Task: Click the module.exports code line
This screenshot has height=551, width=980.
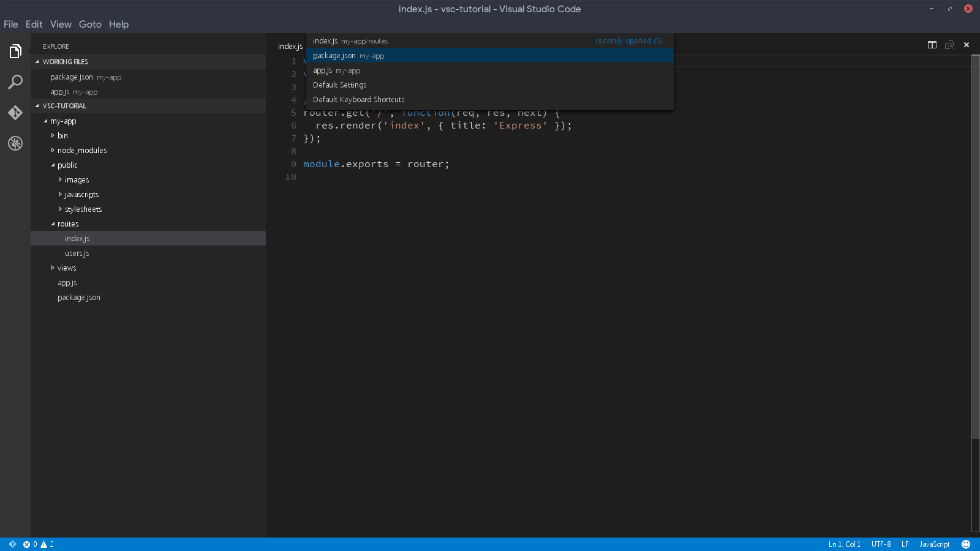Action: point(376,164)
